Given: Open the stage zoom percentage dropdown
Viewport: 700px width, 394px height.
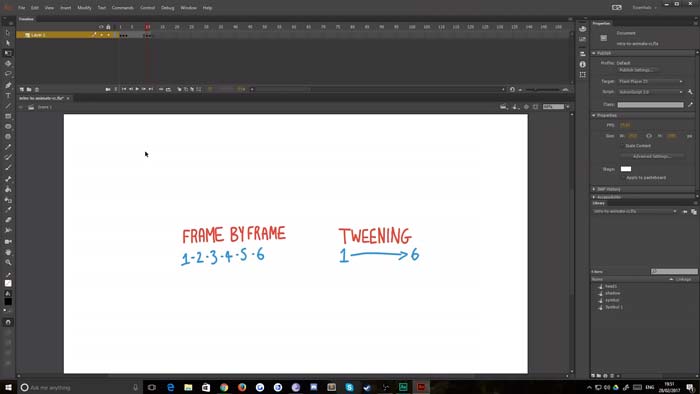Looking at the screenshot, I should 567,107.
